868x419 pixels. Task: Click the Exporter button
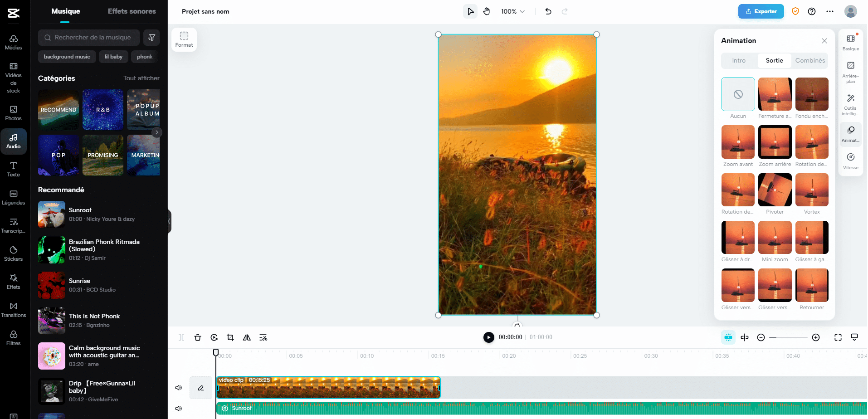pos(761,11)
